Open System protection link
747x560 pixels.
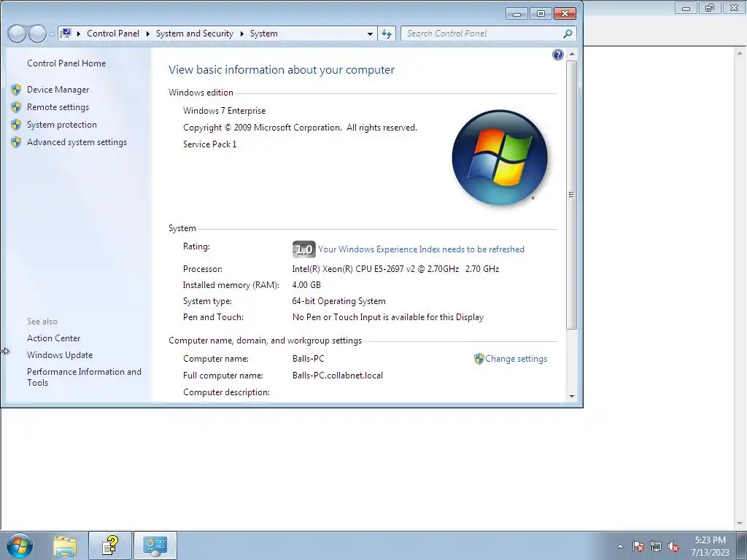(62, 125)
